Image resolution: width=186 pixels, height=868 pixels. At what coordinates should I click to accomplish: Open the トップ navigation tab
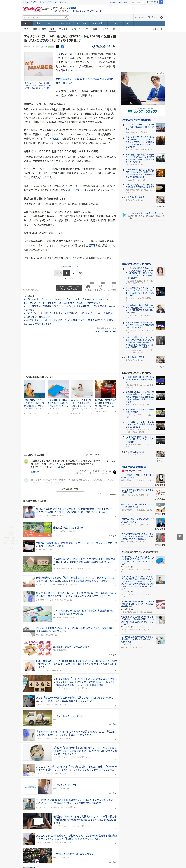pos(27,24)
